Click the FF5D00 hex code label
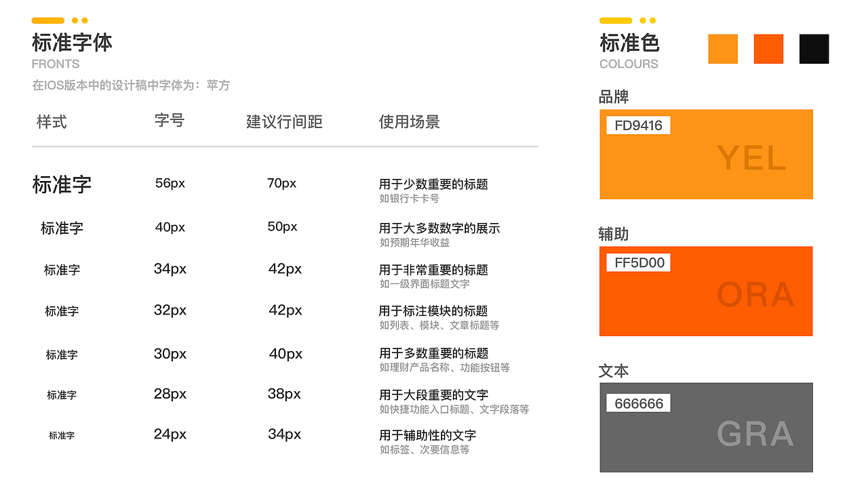 (x=638, y=262)
